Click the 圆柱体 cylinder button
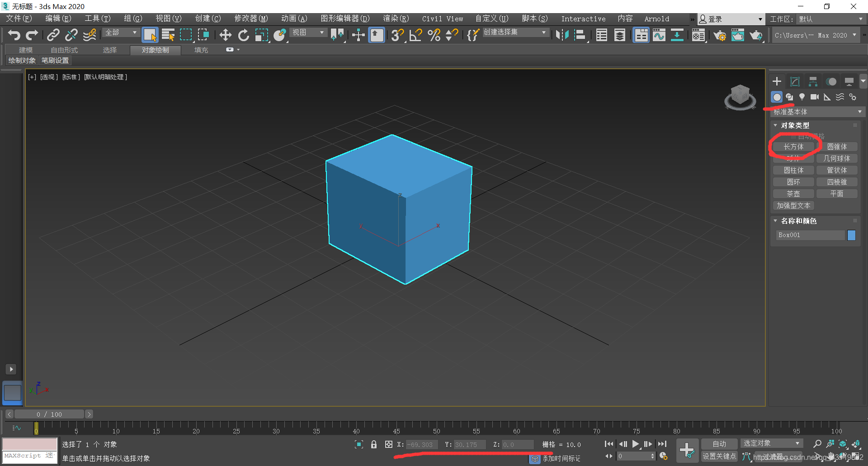868x466 pixels. [793, 170]
